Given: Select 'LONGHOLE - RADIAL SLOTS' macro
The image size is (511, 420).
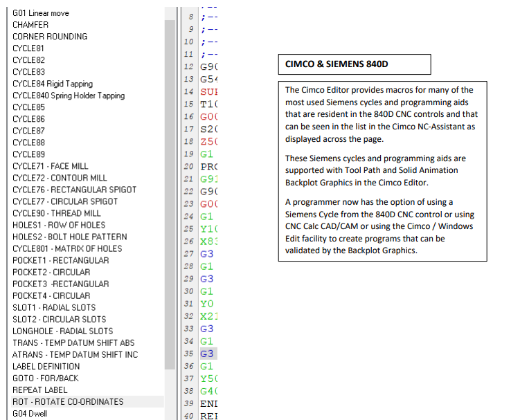Looking at the screenshot, I should (x=62, y=331).
